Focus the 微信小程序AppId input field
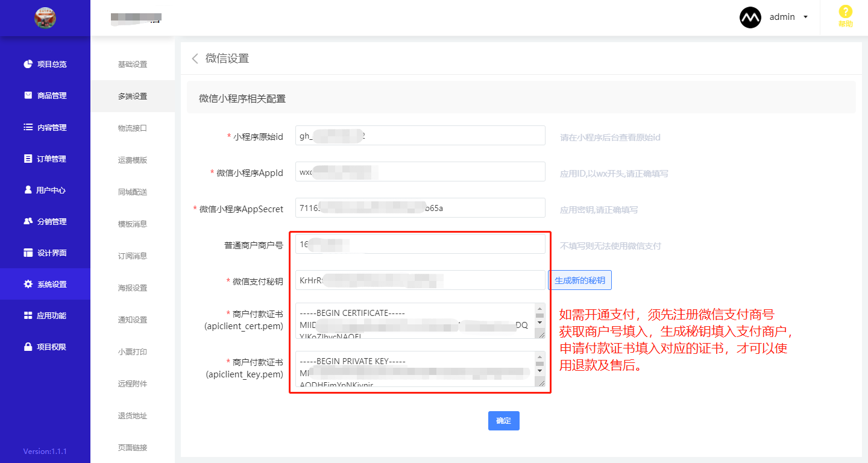Viewport: 868px width, 463px height. [420, 172]
